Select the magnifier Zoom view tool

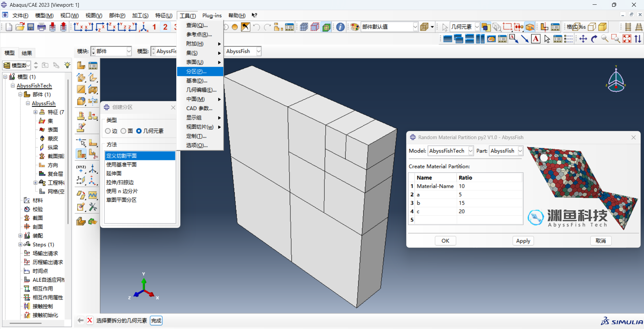(605, 39)
